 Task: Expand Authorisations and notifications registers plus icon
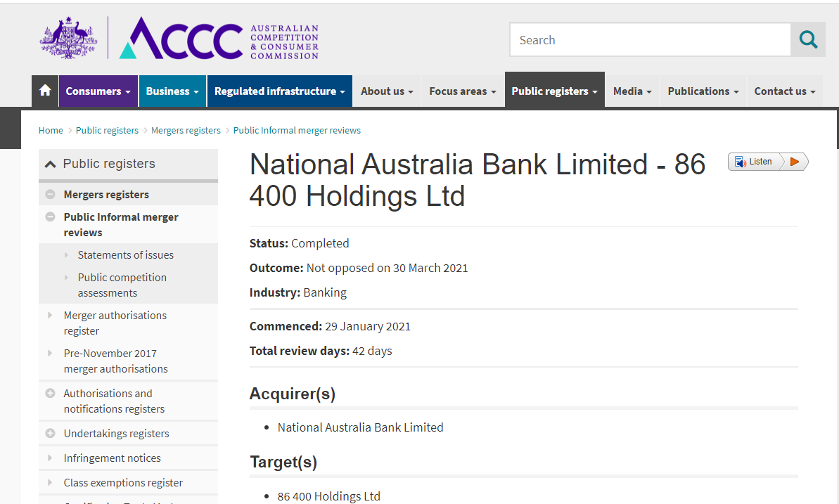(x=50, y=394)
